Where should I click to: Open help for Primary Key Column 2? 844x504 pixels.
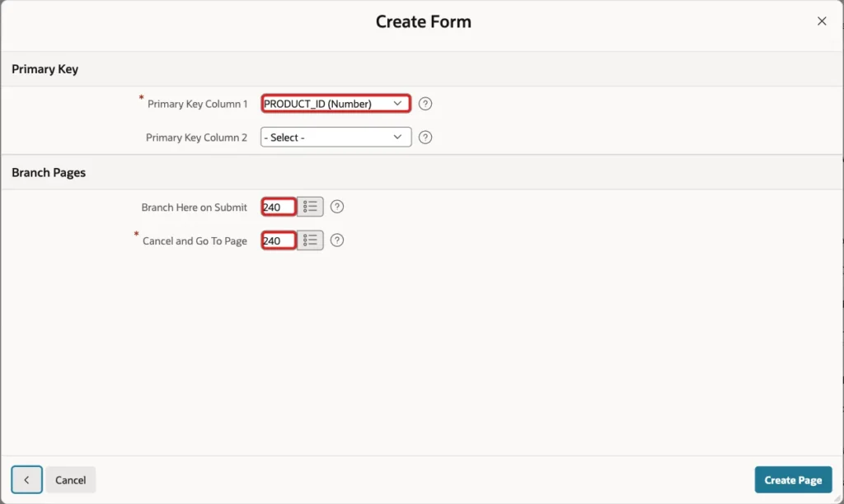(x=425, y=138)
